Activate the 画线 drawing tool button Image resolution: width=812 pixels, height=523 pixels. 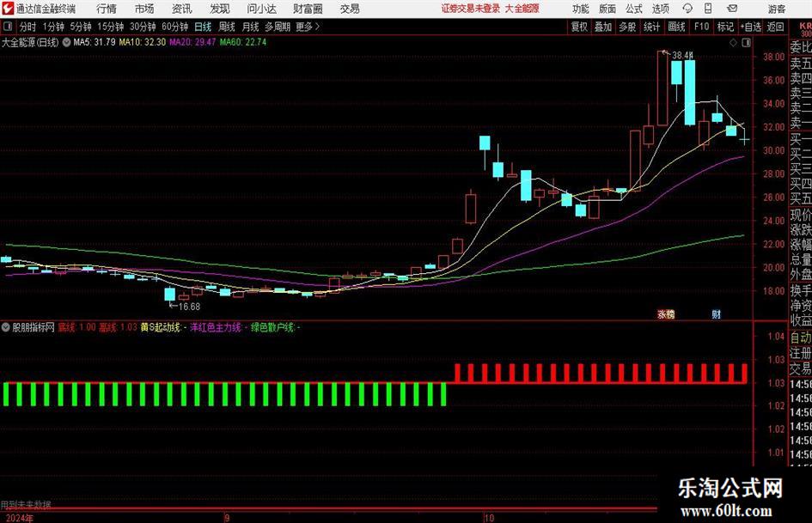click(676, 27)
